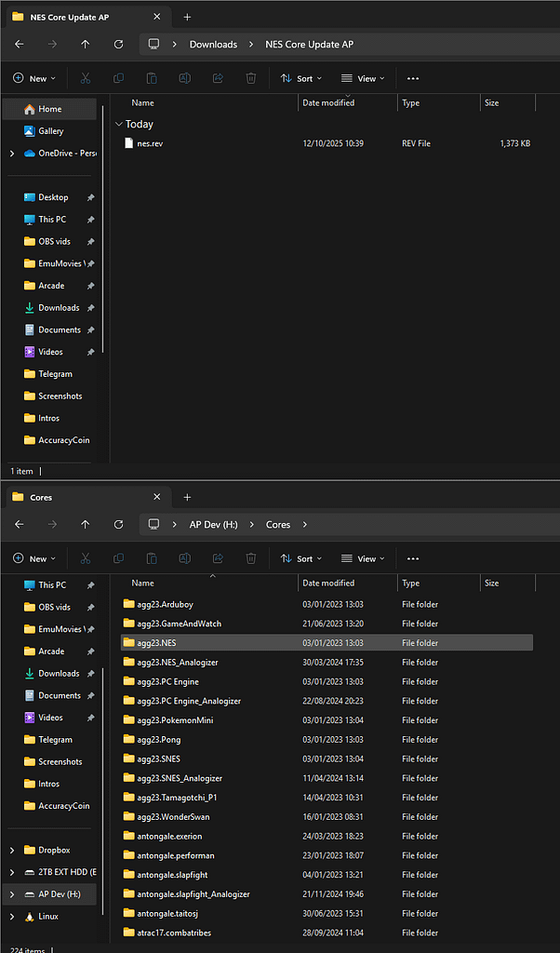Expand the Dropbox tree node
Screen dimensions: 560x953
point(11,850)
